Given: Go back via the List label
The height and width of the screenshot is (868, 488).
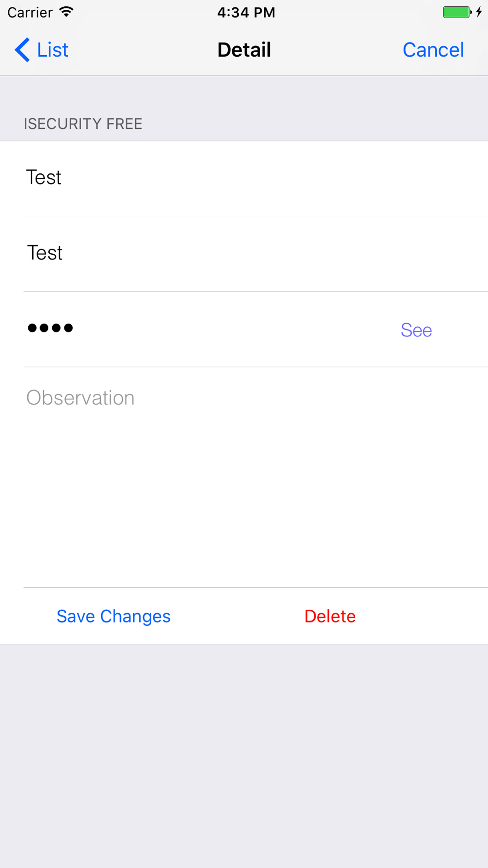Looking at the screenshot, I should click(52, 50).
